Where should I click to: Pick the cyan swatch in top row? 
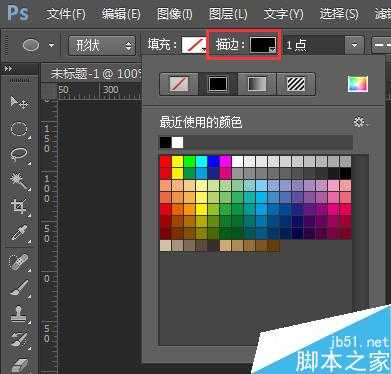pos(201,161)
